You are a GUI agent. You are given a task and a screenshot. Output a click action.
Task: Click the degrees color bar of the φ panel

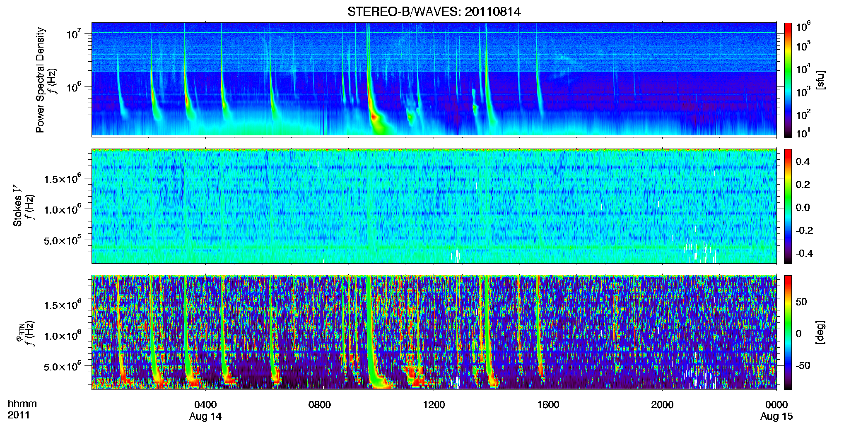click(x=788, y=332)
